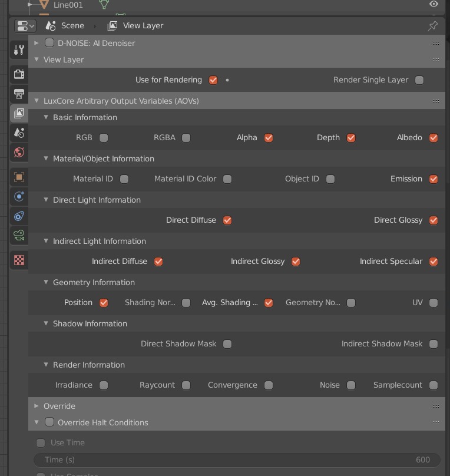
Task: Open the Render properties tab
Action: coord(18,74)
